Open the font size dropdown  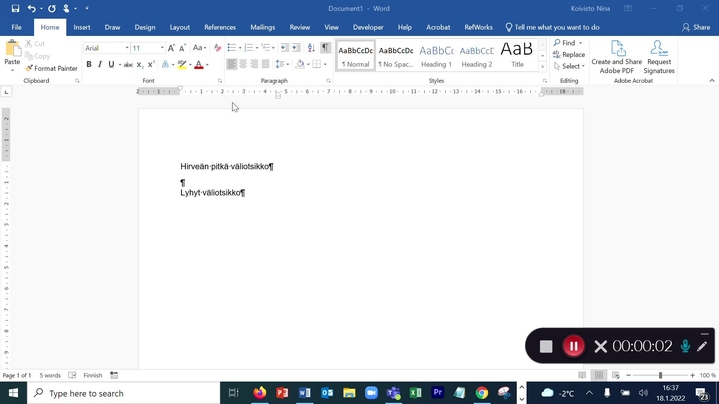(x=162, y=48)
